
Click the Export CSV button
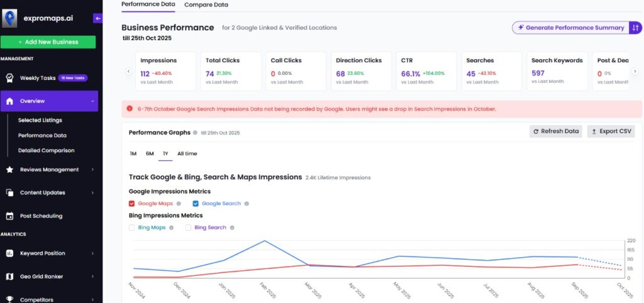(x=611, y=131)
